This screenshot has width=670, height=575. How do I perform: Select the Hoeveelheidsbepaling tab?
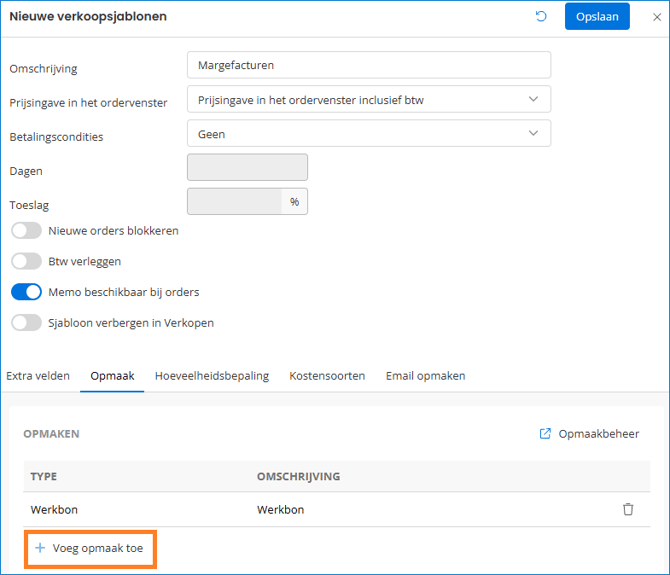pyautogui.click(x=211, y=376)
